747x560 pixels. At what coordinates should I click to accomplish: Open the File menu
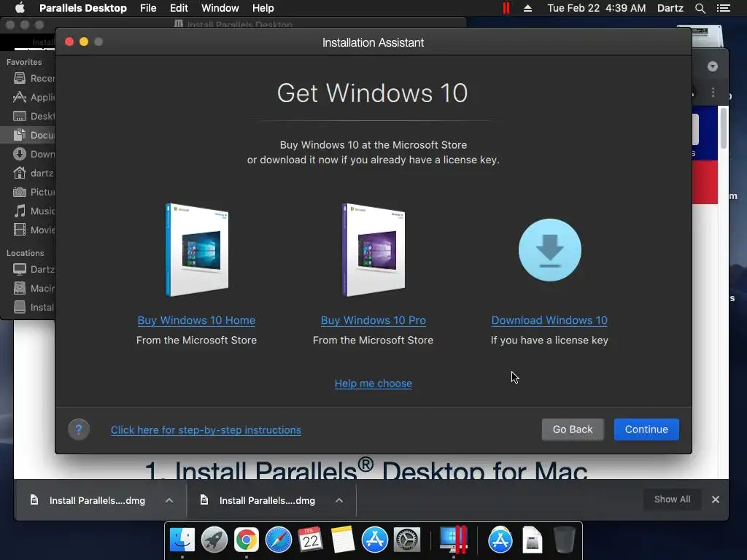click(x=148, y=8)
